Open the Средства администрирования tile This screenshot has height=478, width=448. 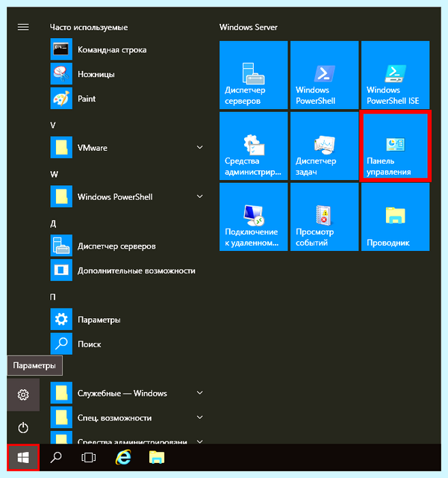pyautogui.click(x=254, y=146)
